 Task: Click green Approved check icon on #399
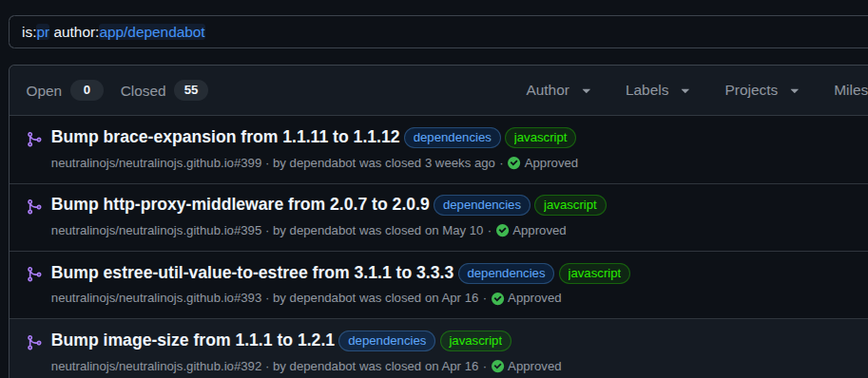[513, 163]
